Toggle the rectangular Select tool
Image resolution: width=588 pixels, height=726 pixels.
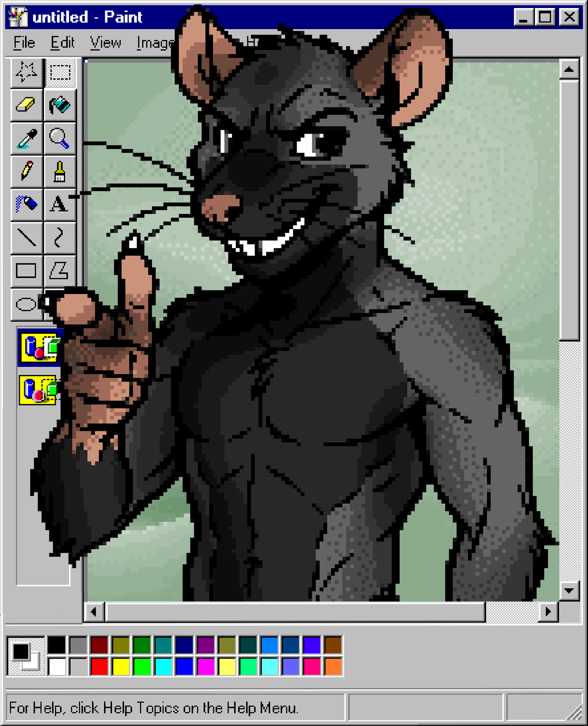pyautogui.click(x=60, y=72)
